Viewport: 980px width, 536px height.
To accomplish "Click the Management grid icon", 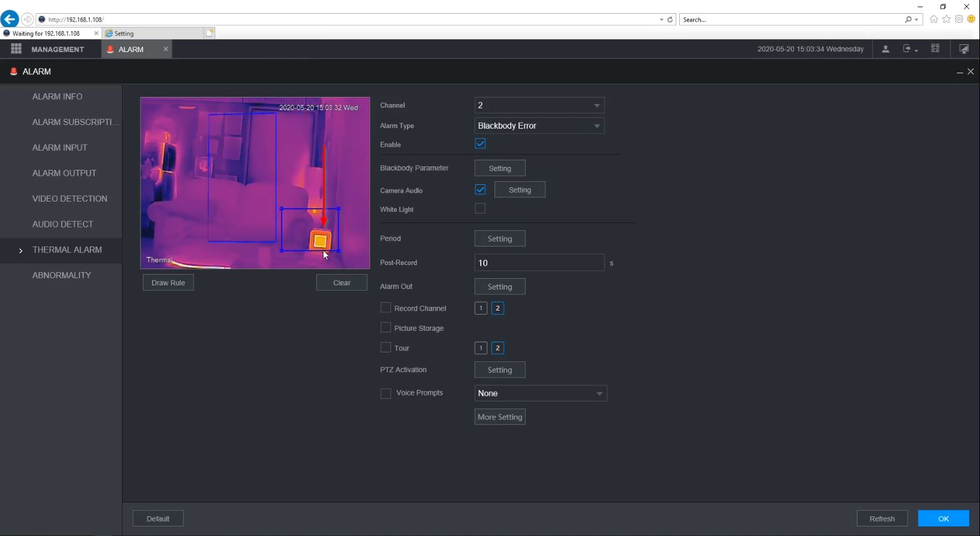I will 16,49.
